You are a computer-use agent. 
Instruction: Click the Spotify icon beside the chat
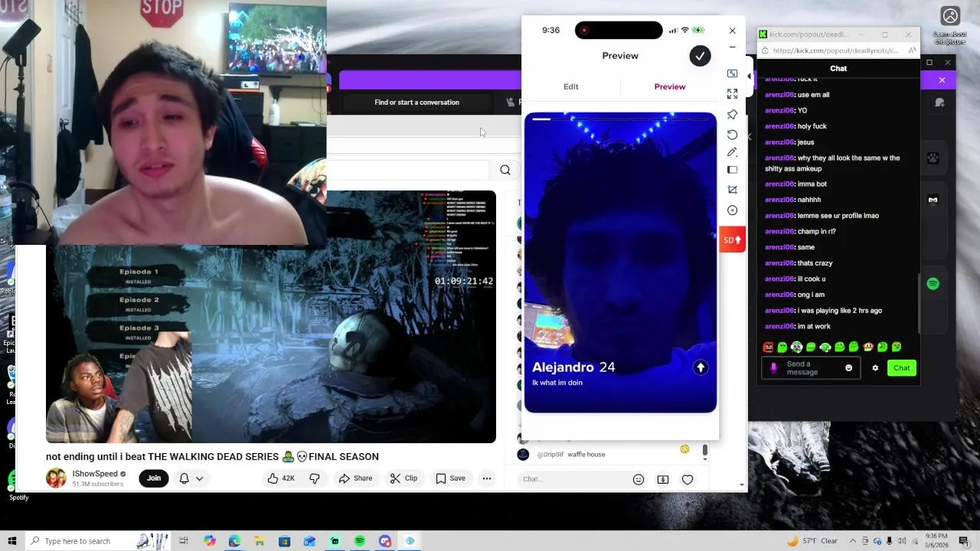coord(933,284)
